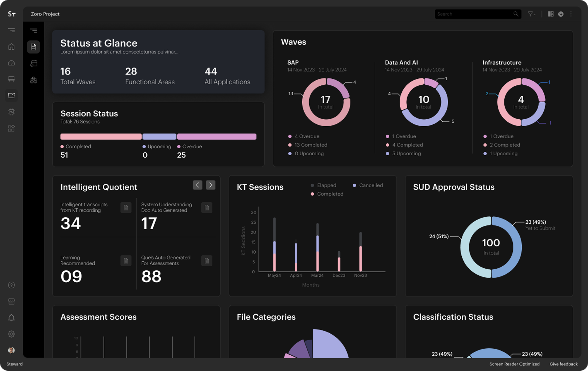588x371 pixels.
Task: Click the SUD Approval donut chart
Action: (491, 247)
